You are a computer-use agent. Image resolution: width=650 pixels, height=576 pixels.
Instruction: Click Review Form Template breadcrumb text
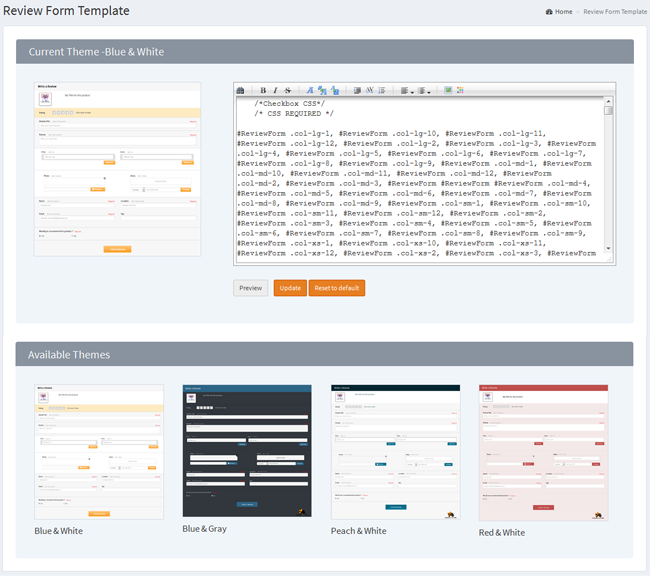click(615, 12)
